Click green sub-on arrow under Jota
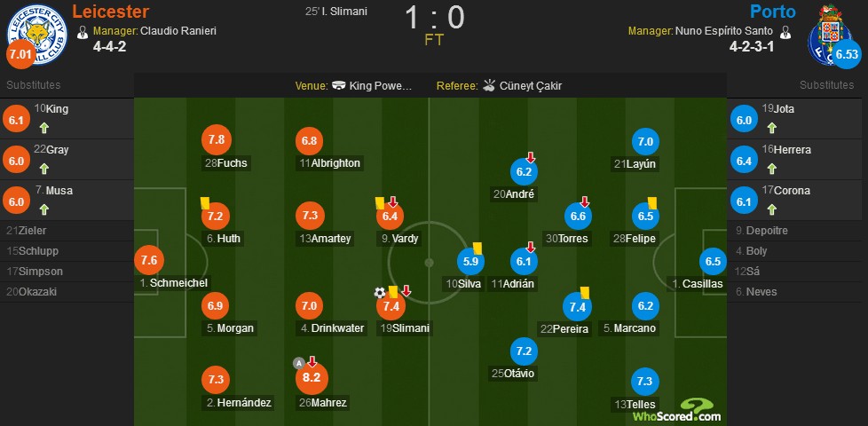Screen dimensions: 868x426 (x=771, y=128)
